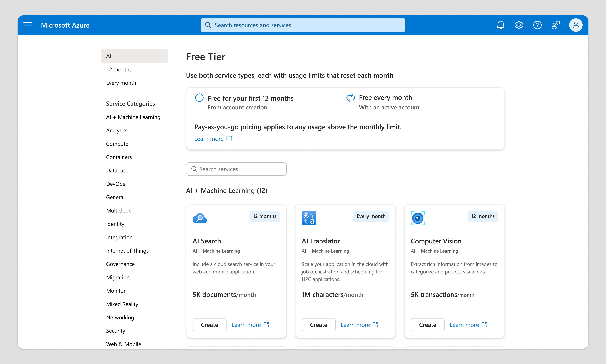Click the '5K documents/month' limit text
The width and height of the screenshot is (606, 364).
(224, 295)
